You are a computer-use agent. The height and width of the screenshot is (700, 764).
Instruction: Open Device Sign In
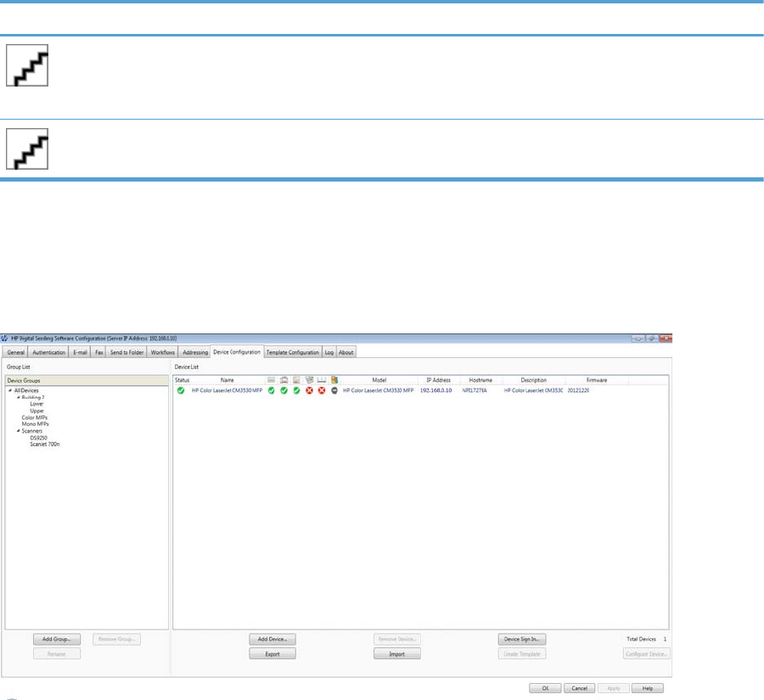pos(522,639)
